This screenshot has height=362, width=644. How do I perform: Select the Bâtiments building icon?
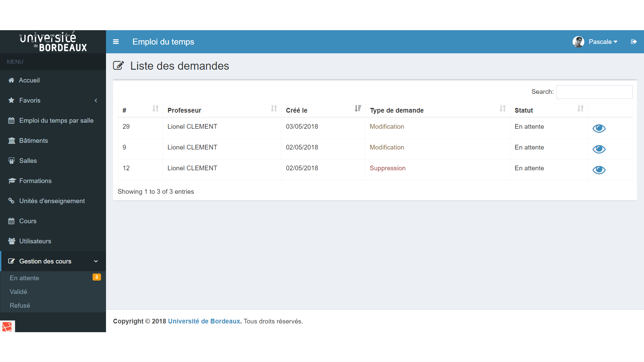pyautogui.click(x=11, y=140)
